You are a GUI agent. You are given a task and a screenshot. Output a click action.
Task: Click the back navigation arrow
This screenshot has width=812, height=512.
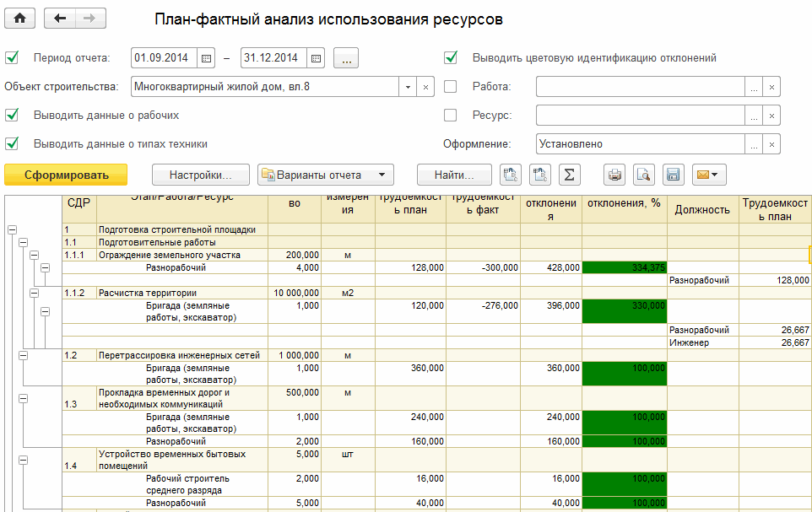(60, 19)
